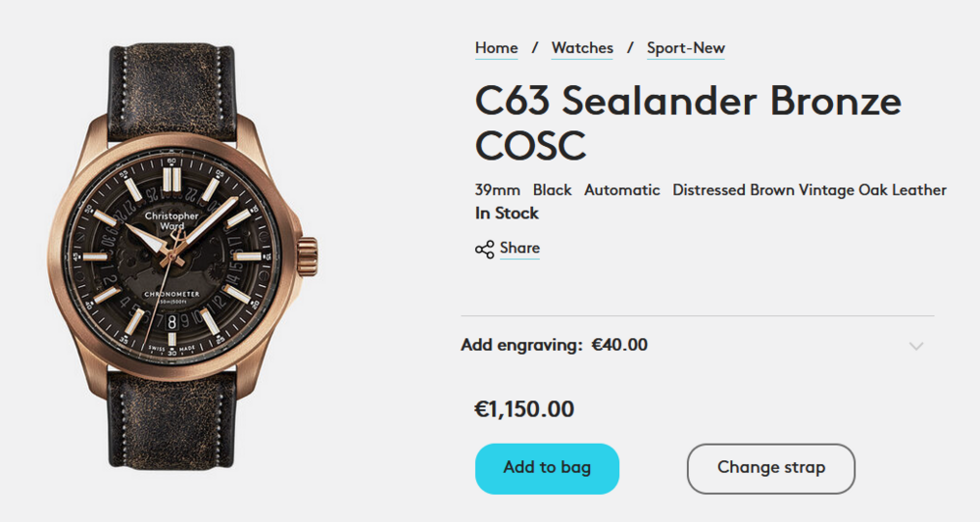Click the In Stock status text

pyautogui.click(x=507, y=214)
